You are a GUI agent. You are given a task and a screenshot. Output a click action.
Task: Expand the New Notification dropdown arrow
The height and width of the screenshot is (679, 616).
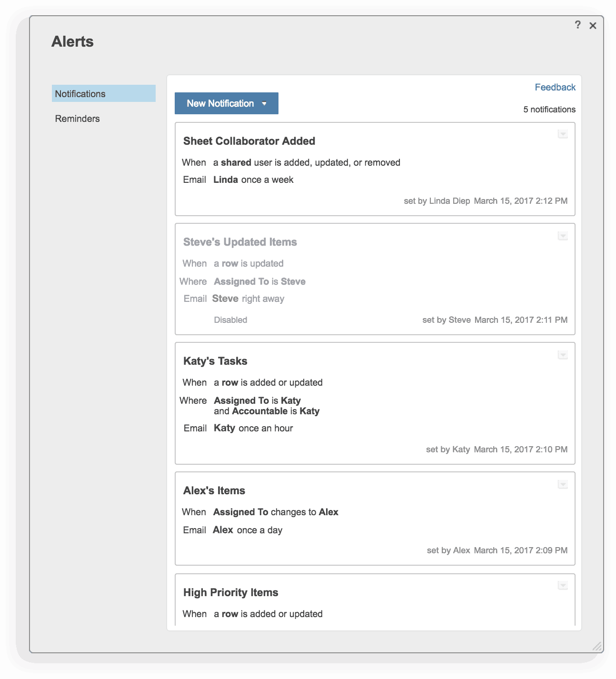(x=265, y=103)
